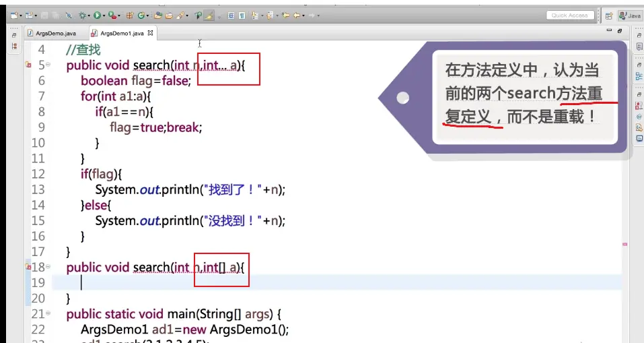This screenshot has width=644, height=343.
Task: Click the Open Perspective icon
Action: (x=609, y=15)
